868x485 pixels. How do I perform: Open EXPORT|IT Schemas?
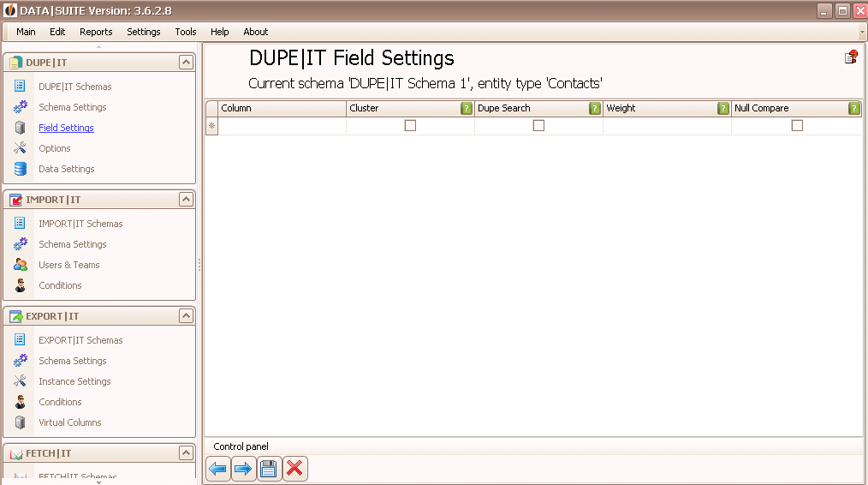pyautogui.click(x=80, y=340)
